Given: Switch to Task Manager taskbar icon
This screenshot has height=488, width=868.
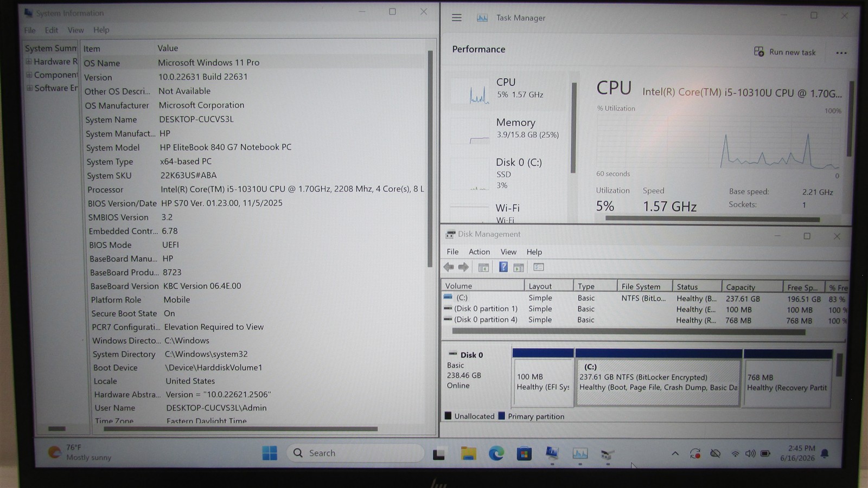Looking at the screenshot, I should (580, 453).
